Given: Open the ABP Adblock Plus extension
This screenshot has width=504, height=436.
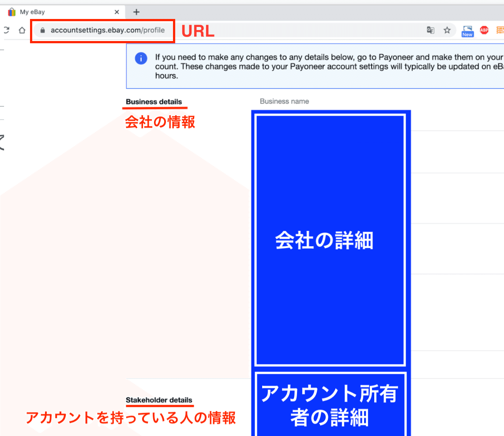Looking at the screenshot, I should click(x=484, y=30).
